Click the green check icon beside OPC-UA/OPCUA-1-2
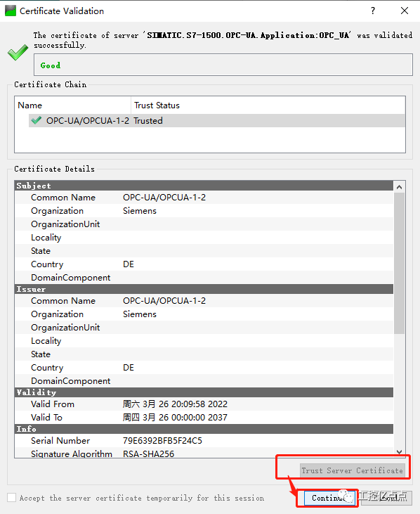 click(x=36, y=120)
